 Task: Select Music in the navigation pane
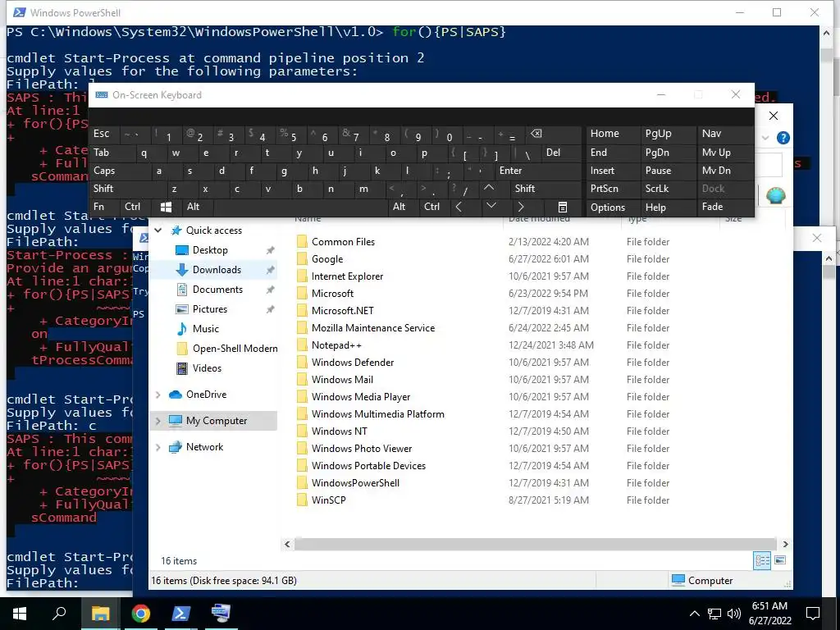point(206,329)
